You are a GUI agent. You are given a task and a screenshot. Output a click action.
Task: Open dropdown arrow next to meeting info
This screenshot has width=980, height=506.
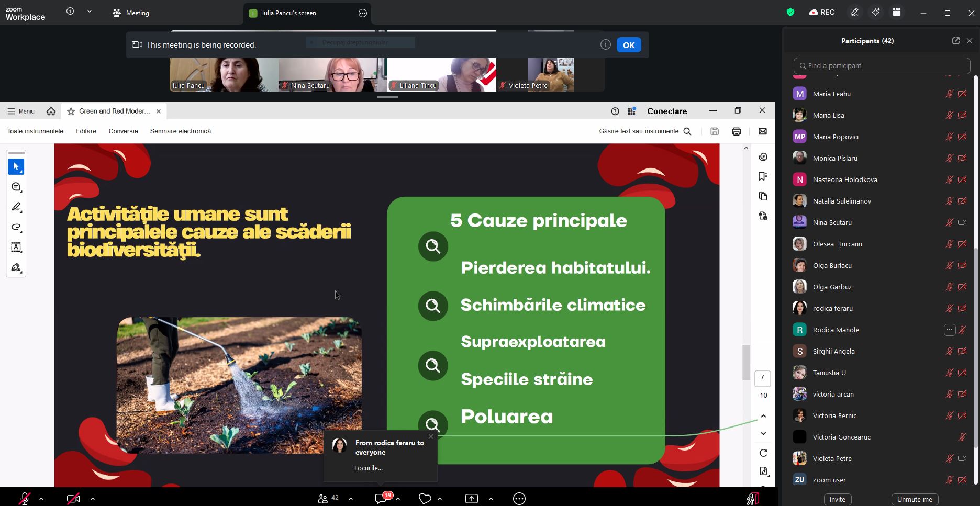pos(90,12)
